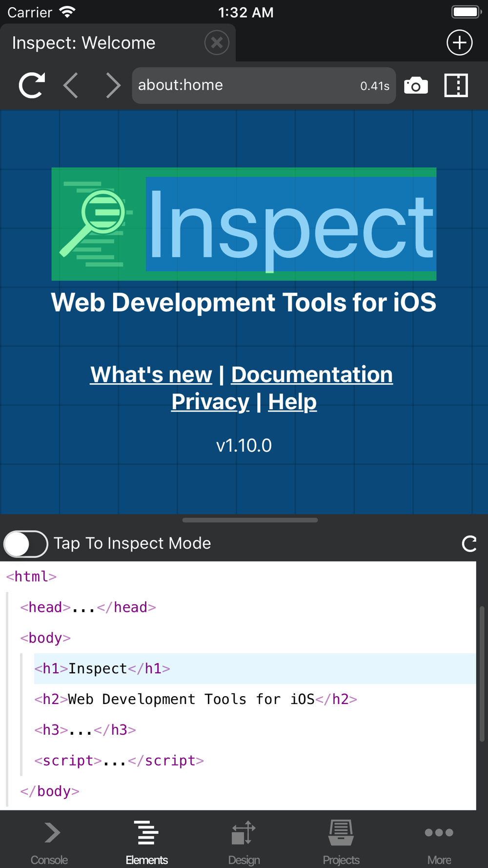Screen dimensions: 488x868
Task: Select the panel resize handle bar
Action: (250, 520)
